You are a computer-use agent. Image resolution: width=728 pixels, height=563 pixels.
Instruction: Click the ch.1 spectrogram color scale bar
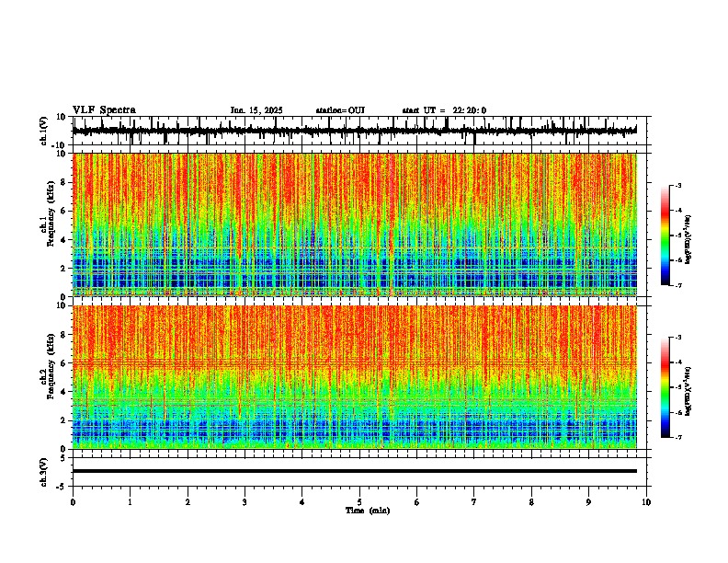click(665, 236)
